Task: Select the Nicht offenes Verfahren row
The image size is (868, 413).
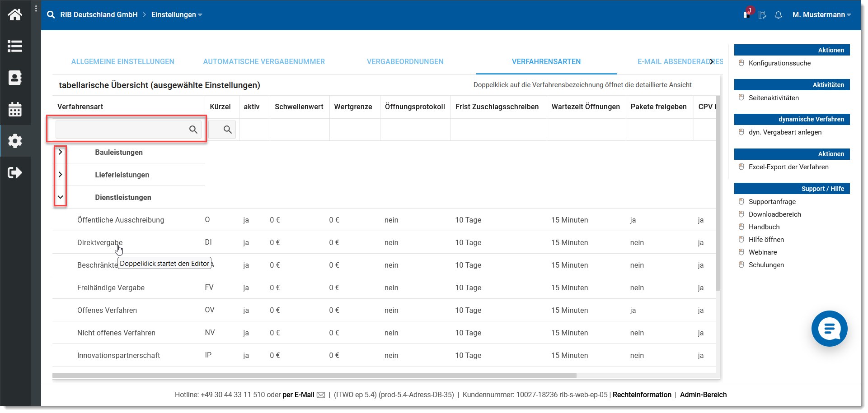Action: (384, 333)
